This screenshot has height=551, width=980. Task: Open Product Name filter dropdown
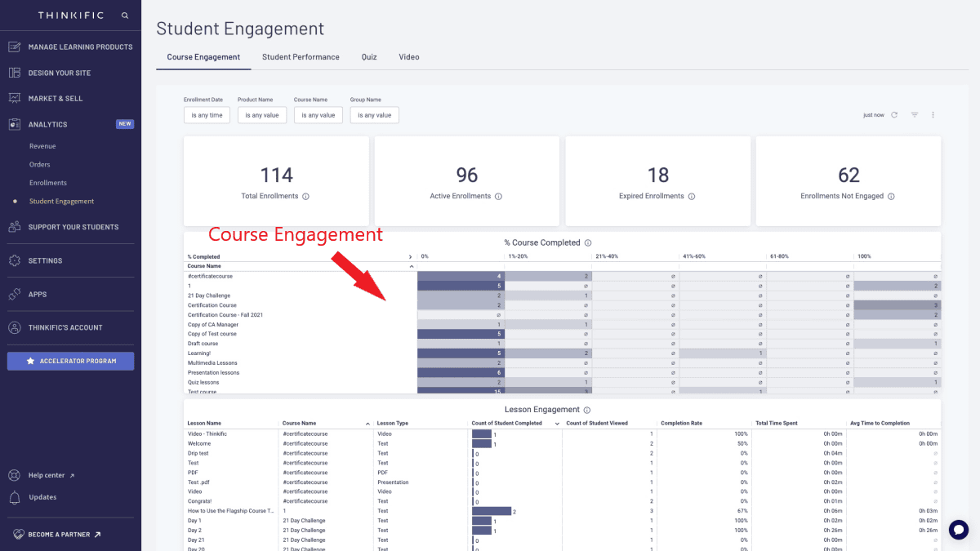point(262,115)
